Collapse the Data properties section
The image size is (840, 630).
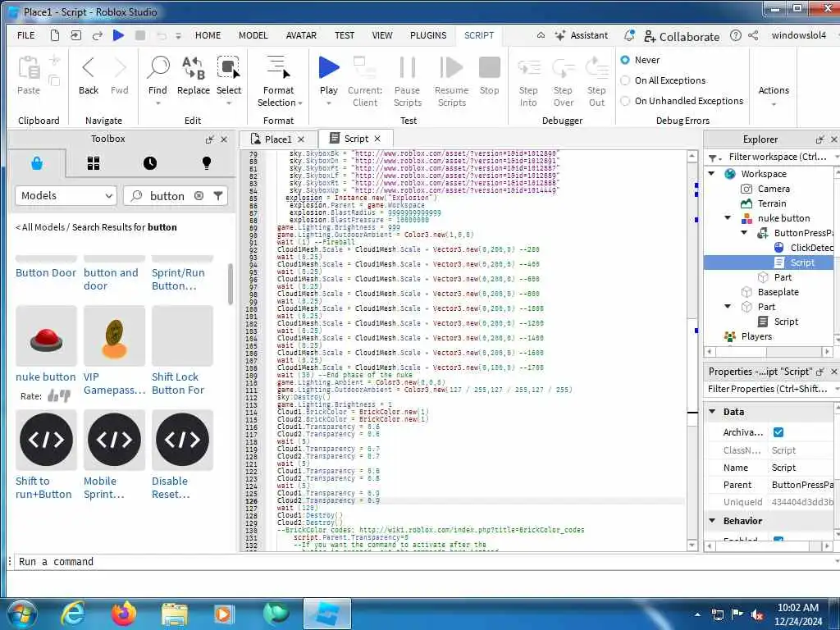coord(713,412)
